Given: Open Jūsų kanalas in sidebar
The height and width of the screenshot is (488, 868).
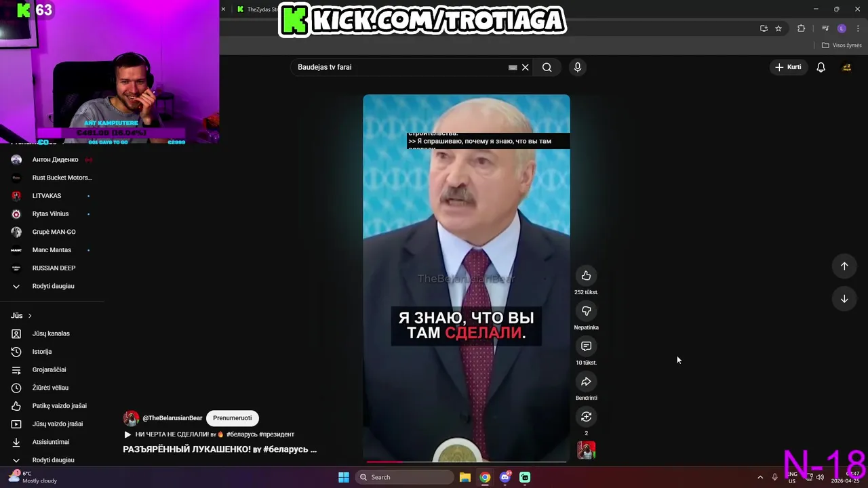Looking at the screenshot, I should (52, 333).
